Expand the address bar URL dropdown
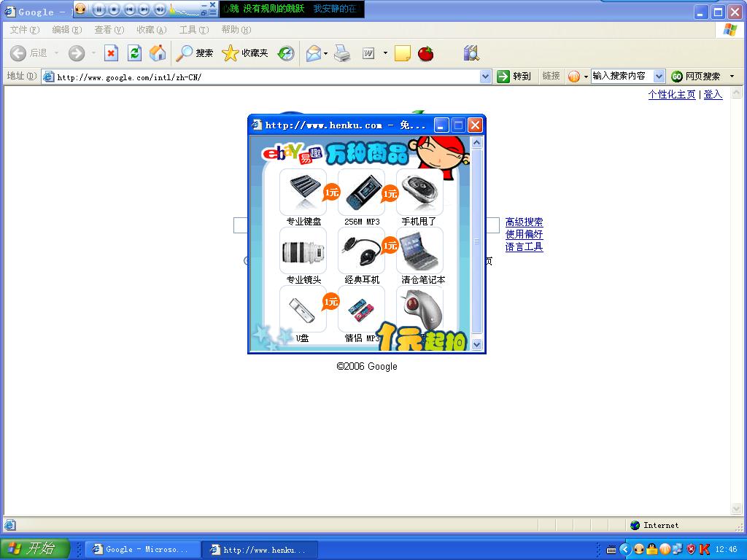 point(485,76)
